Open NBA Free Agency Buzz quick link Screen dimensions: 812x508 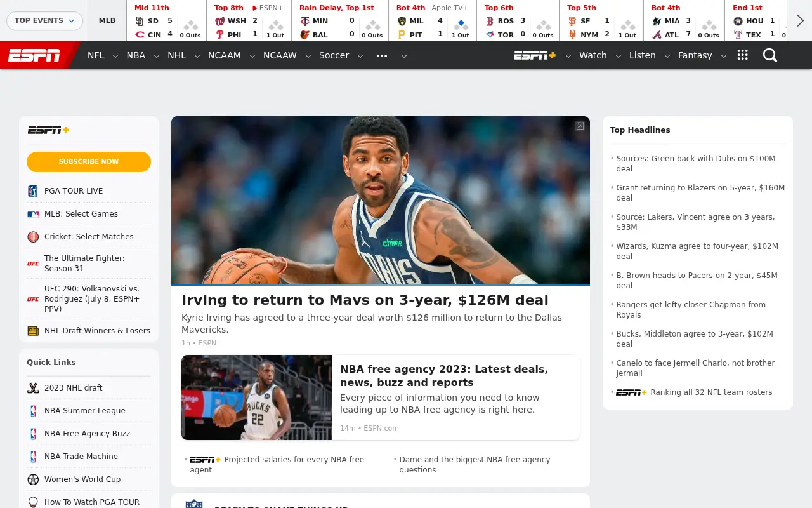click(87, 434)
